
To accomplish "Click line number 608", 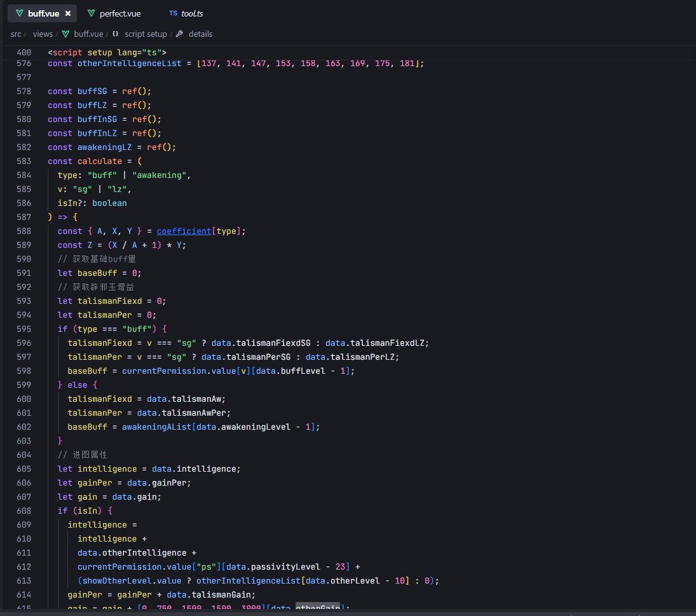I will [x=24, y=511].
